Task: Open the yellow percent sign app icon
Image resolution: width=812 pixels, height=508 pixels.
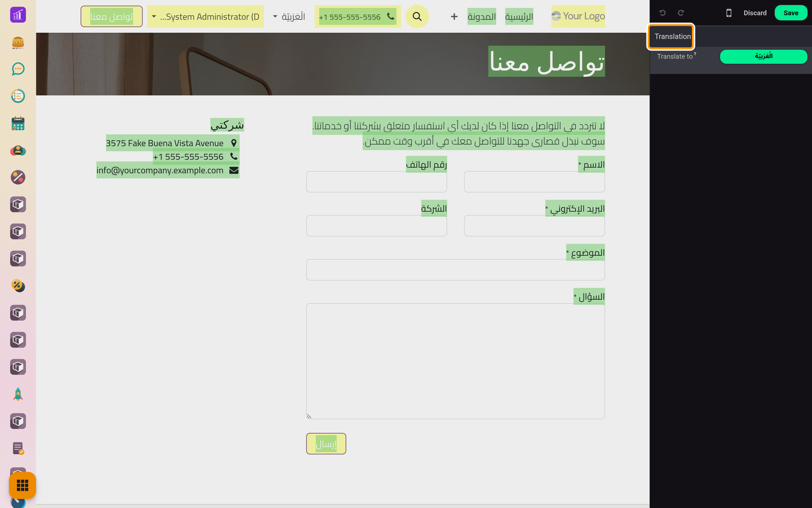Action: point(18,286)
